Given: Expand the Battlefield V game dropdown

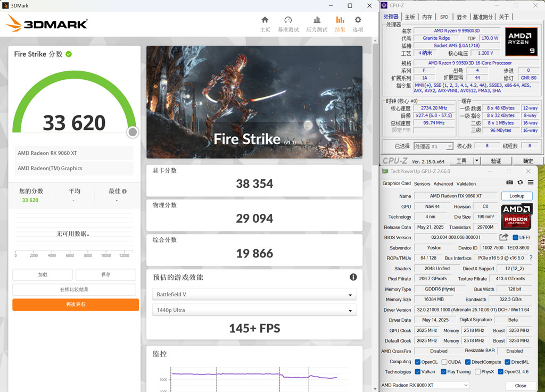Looking at the screenshot, I should tap(254, 295).
